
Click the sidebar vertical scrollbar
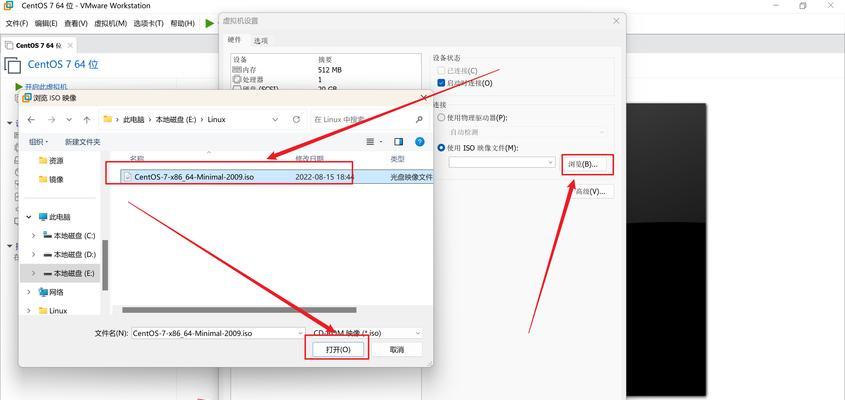105,265
